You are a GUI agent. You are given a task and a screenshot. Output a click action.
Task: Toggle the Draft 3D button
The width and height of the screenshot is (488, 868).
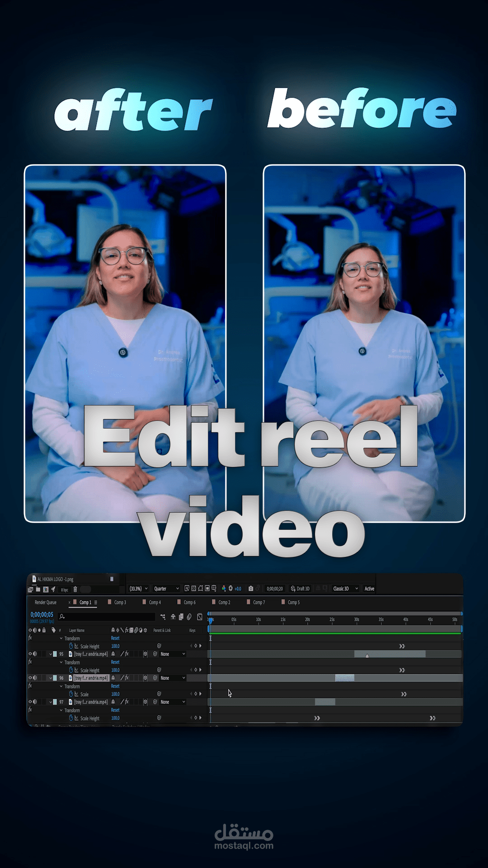tap(300, 589)
